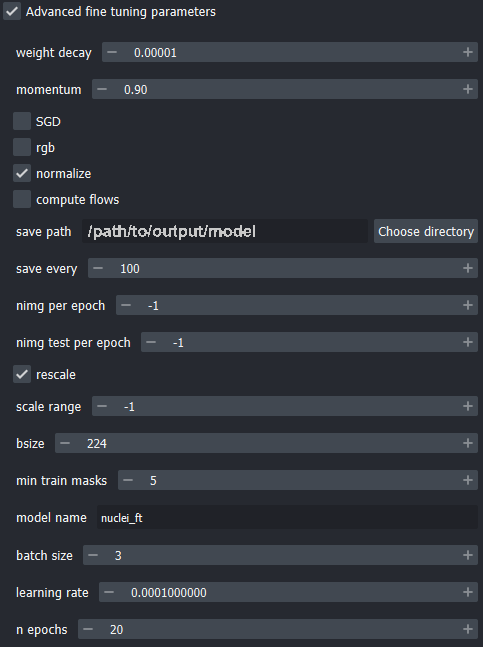483x647 pixels.
Task: Decrease momentum using the minus icon
Action: click(x=102, y=89)
